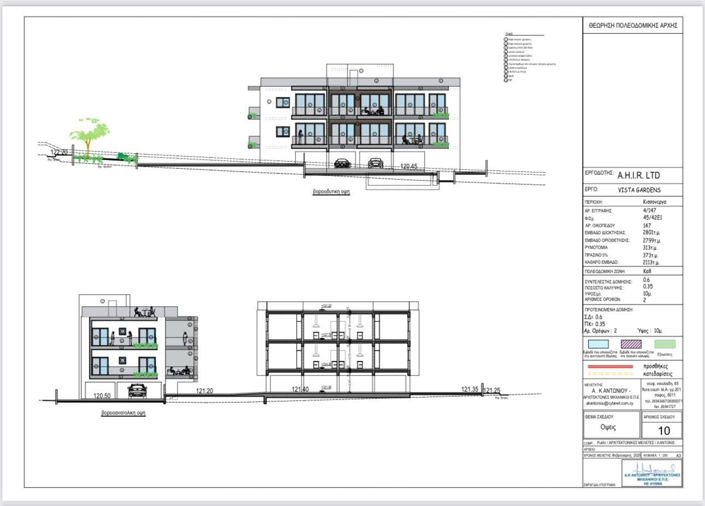The image size is (705, 506).
Task: Click the blue architect signature stamp
Action: [652, 473]
